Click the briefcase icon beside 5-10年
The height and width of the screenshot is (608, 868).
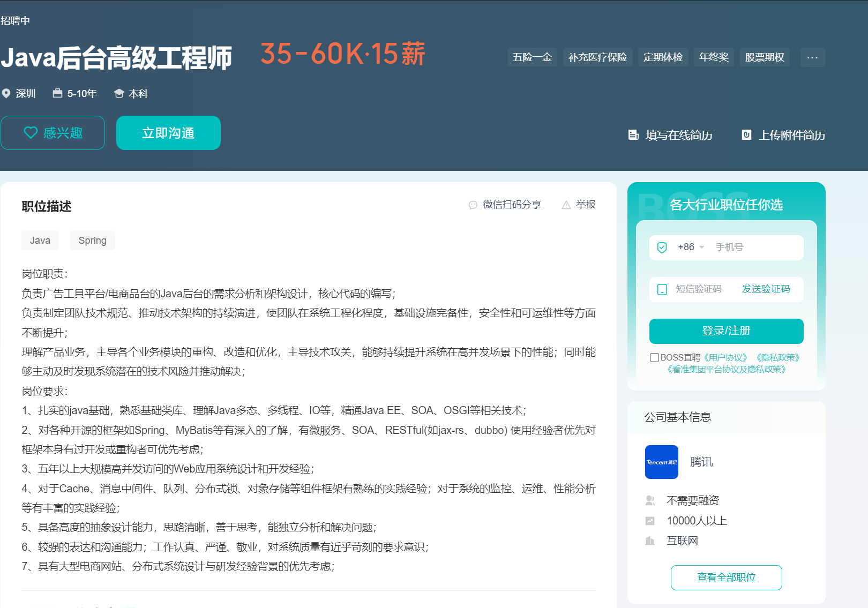point(57,93)
